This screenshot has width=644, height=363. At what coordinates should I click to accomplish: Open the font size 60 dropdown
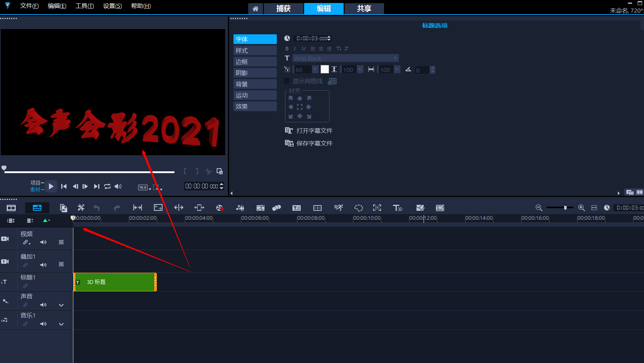(x=315, y=69)
